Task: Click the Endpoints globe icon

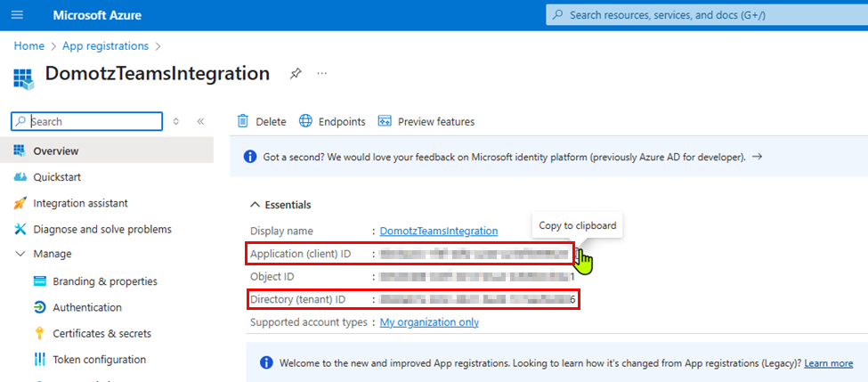Action: [305, 121]
